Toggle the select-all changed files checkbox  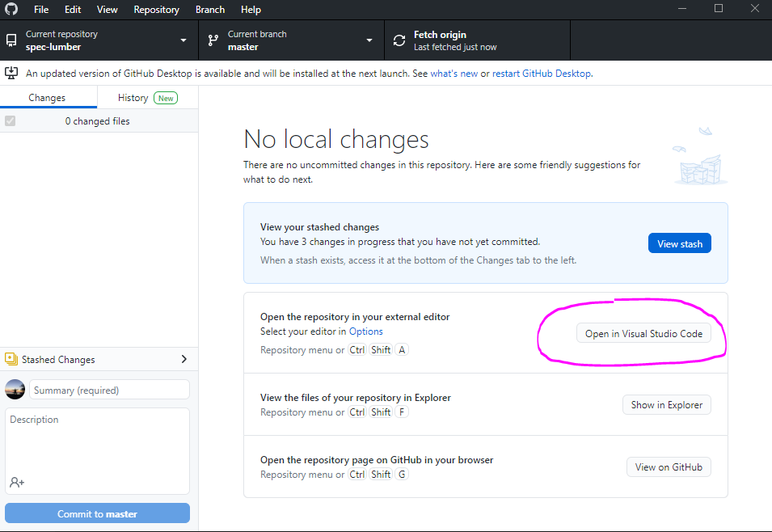coord(9,120)
